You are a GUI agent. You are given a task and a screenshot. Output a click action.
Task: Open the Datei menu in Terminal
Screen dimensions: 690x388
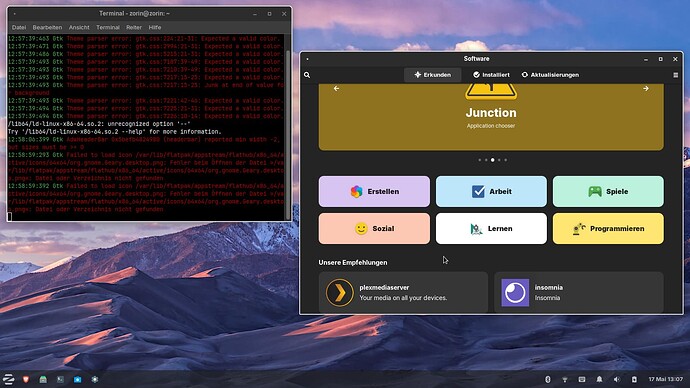(19, 27)
